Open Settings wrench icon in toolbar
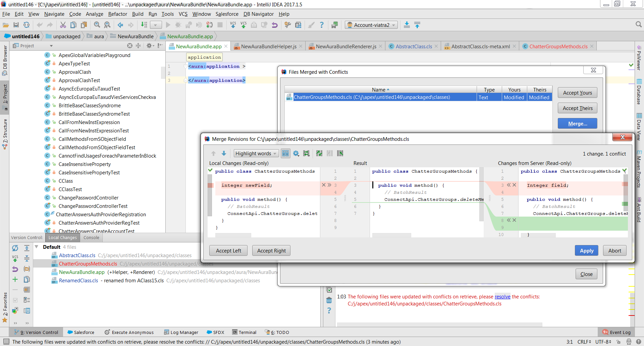The height and width of the screenshot is (346, 644). click(x=287, y=25)
